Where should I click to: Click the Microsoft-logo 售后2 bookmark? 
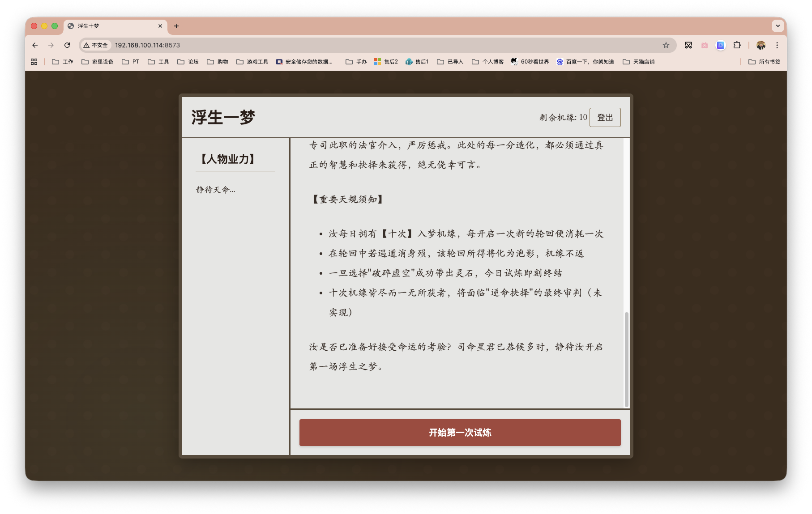(386, 61)
